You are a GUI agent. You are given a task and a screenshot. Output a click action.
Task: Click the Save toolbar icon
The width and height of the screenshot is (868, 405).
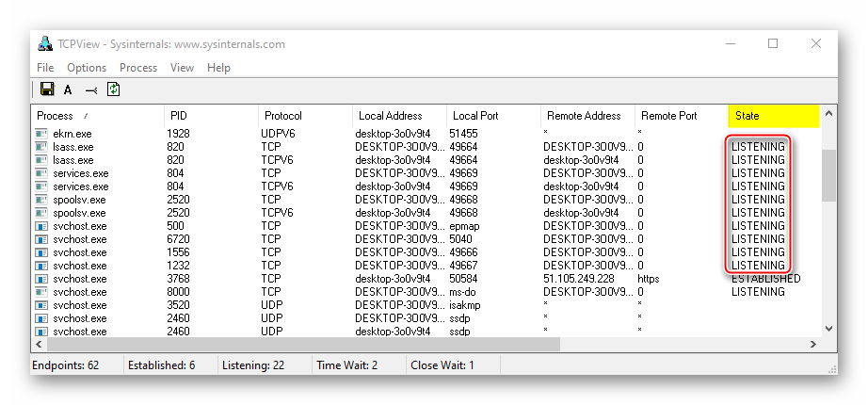point(46,89)
